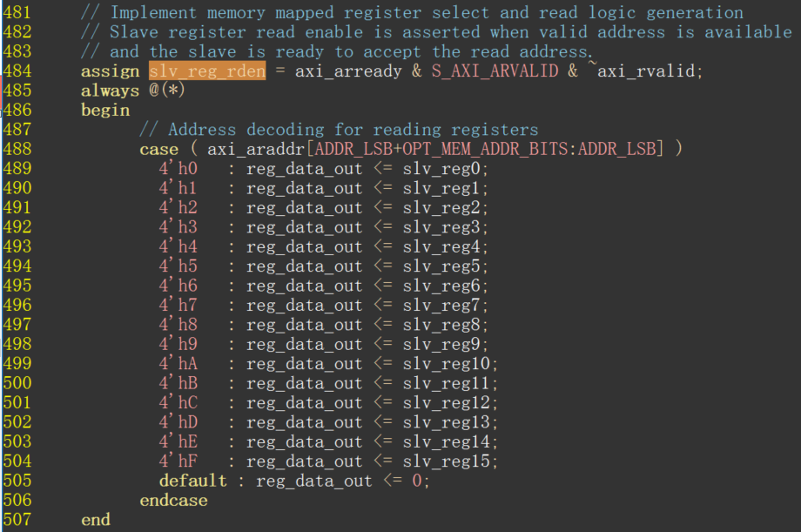
Task: Click the default keyword on line 505
Action: pyautogui.click(x=192, y=481)
